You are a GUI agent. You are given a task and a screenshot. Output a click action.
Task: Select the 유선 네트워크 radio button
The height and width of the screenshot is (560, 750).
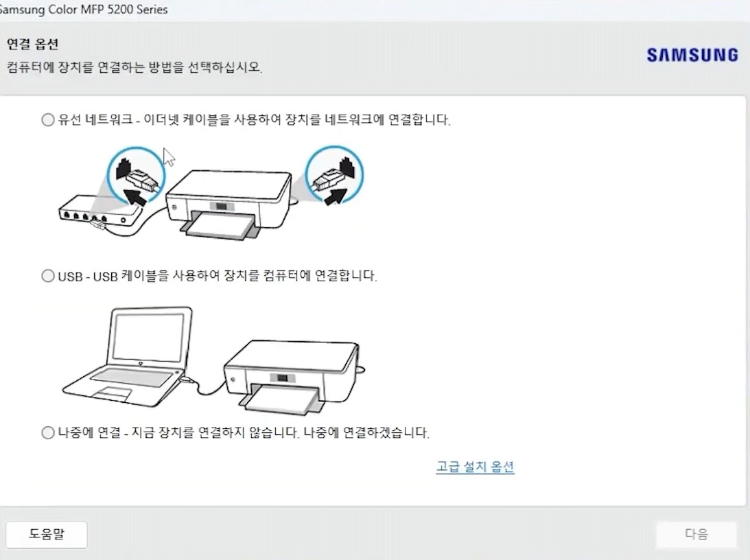[x=48, y=119]
